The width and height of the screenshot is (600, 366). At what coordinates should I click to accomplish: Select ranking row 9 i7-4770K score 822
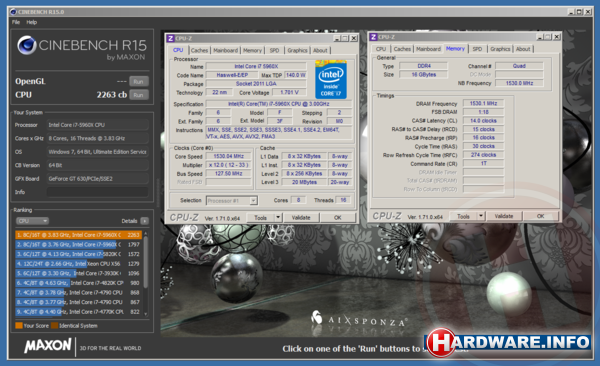tap(78, 312)
